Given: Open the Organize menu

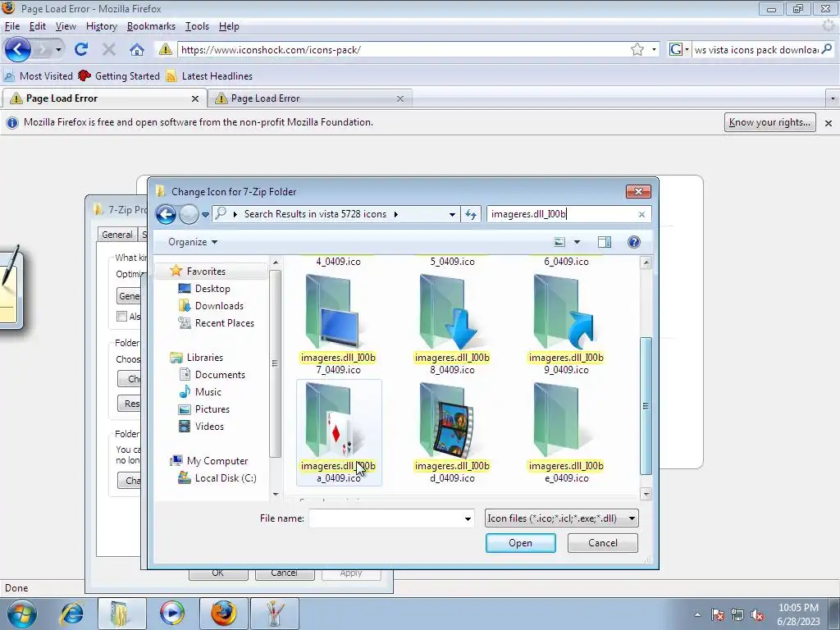Looking at the screenshot, I should (x=193, y=242).
